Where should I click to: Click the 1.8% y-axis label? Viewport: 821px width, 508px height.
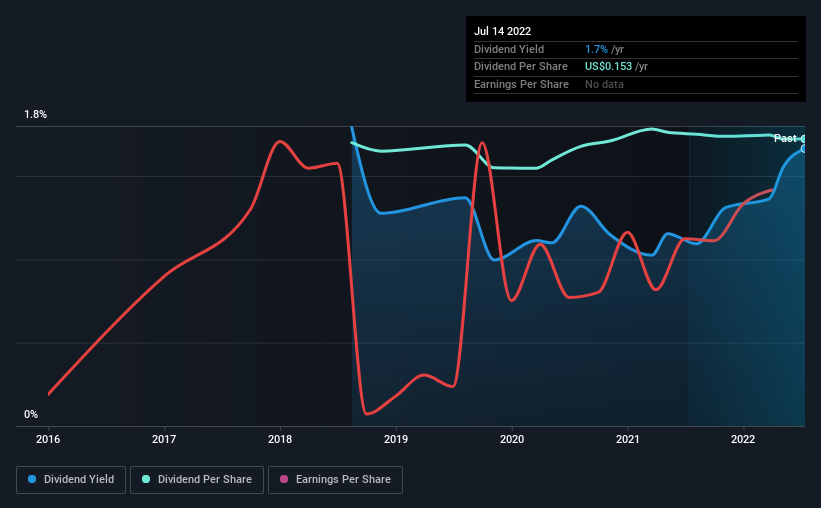pos(36,115)
